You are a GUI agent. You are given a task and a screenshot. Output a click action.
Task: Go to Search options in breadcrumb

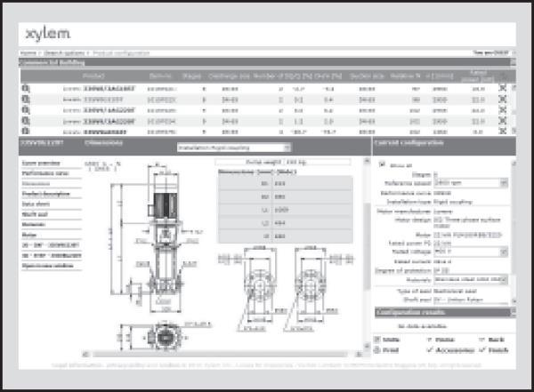[64, 53]
